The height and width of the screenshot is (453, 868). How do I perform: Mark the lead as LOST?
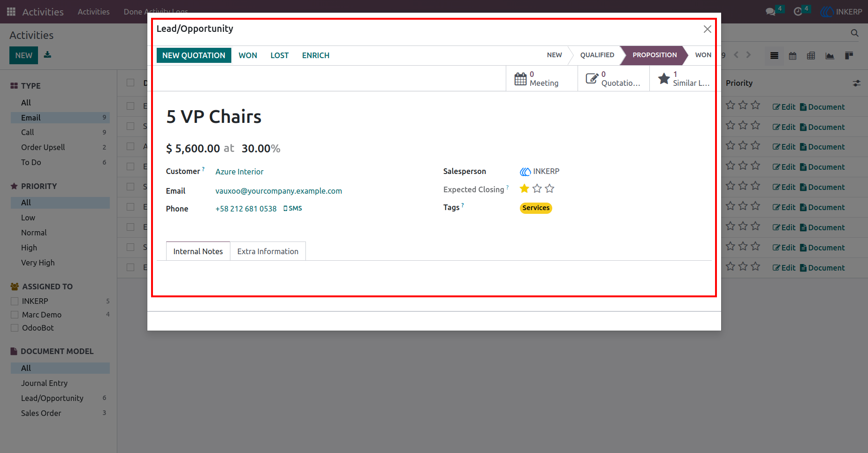tap(280, 55)
